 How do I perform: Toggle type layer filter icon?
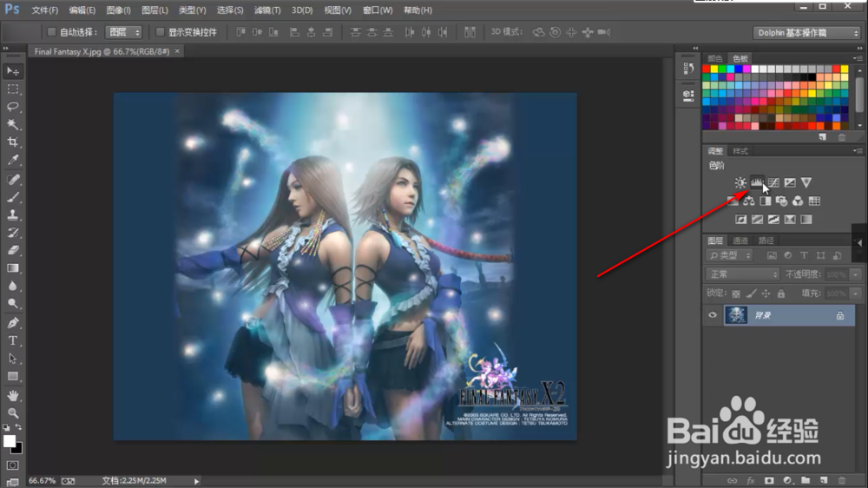click(805, 255)
